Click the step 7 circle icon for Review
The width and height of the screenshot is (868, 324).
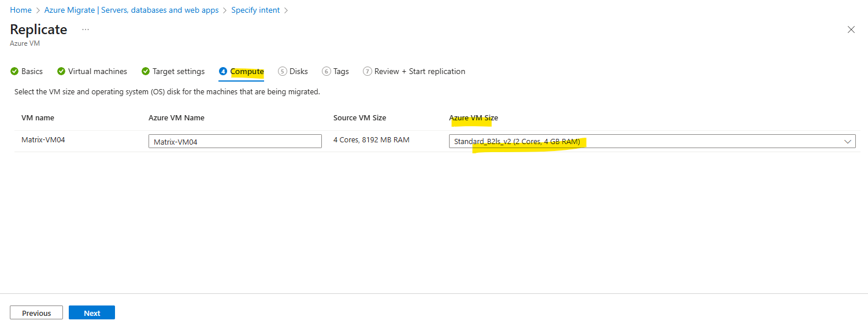tap(368, 71)
